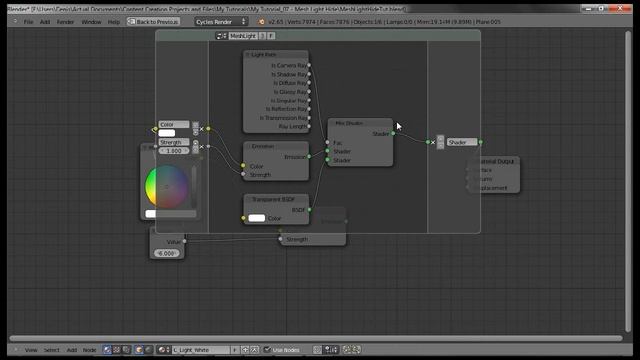This screenshot has width=640, height=360.
Task: Click the node group browse icon beside MeshLight
Action: click(221, 36)
